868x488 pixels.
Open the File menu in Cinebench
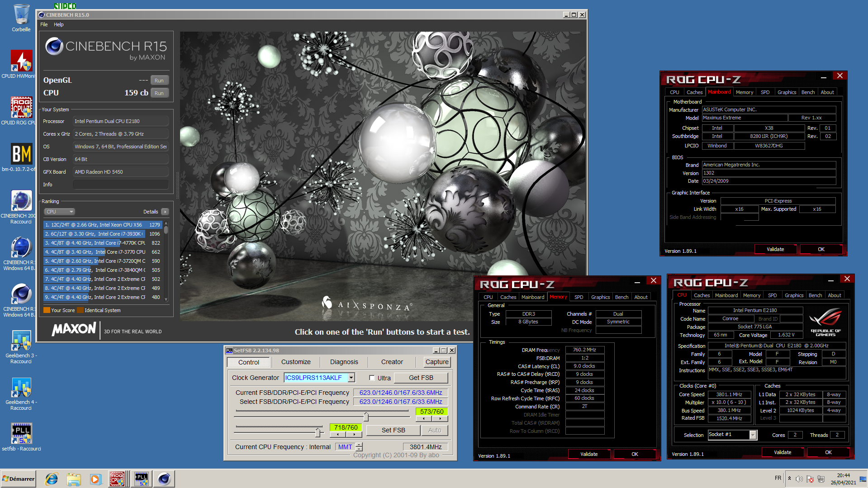[44, 24]
